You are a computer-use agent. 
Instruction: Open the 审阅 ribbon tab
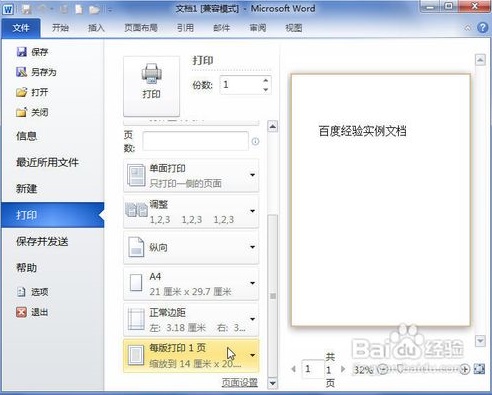pyautogui.click(x=258, y=28)
